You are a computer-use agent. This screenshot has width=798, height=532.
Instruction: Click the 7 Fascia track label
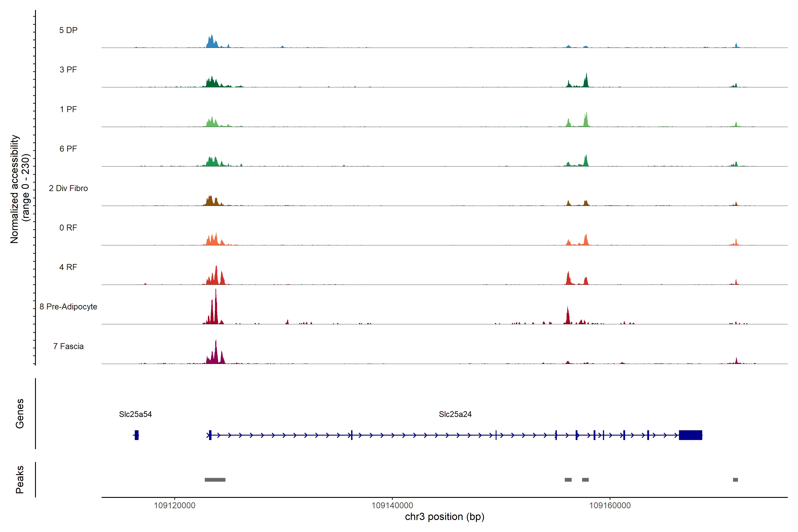(x=68, y=346)
